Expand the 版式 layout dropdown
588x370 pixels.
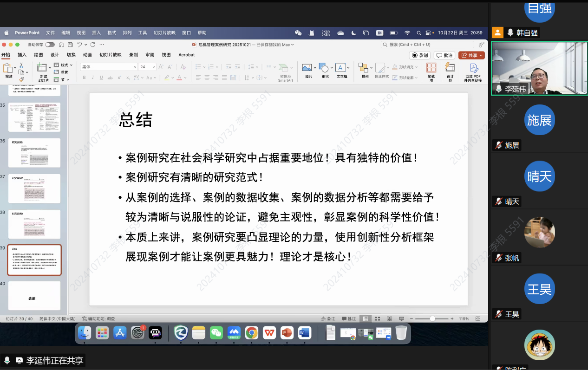[x=64, y=65]
